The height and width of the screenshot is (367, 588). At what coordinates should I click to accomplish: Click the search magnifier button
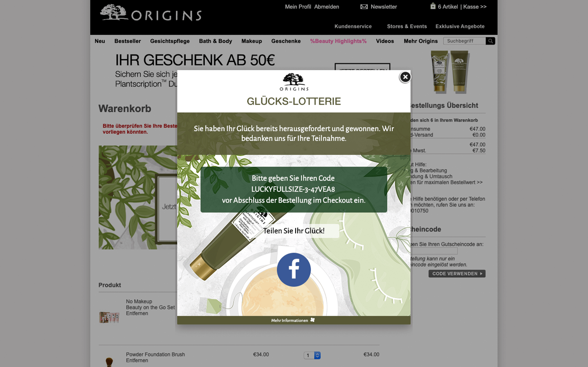pyautogui.click(x=490, y=41)
